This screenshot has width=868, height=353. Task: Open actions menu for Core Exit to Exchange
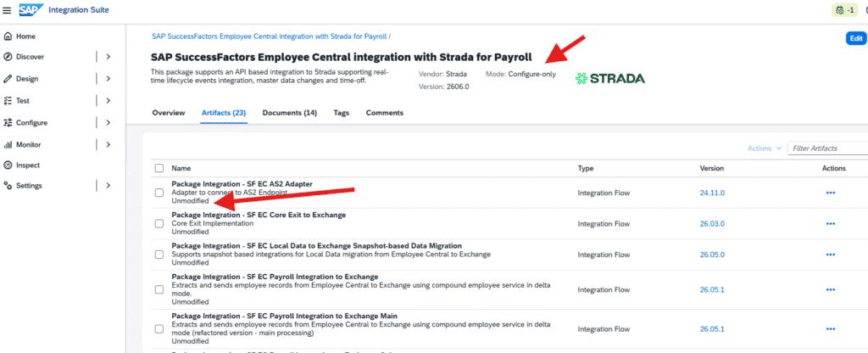click(831, 224)
